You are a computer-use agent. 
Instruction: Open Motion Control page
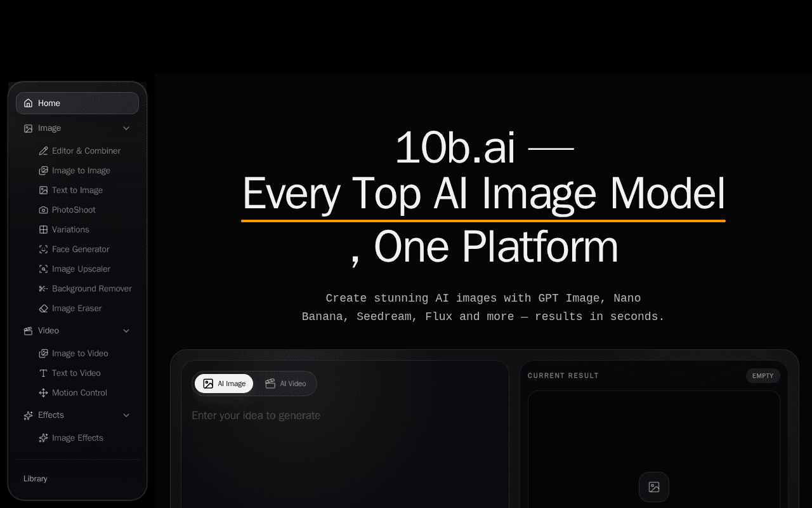[79, 393]
